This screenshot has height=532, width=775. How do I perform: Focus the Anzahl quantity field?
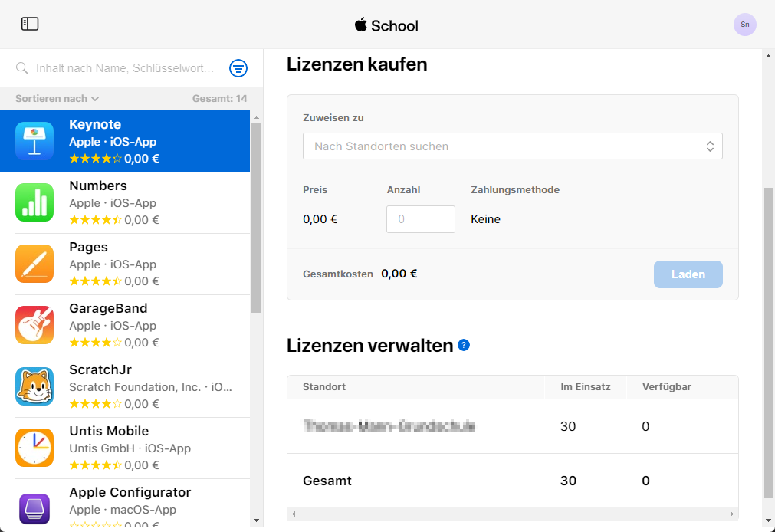421,219
